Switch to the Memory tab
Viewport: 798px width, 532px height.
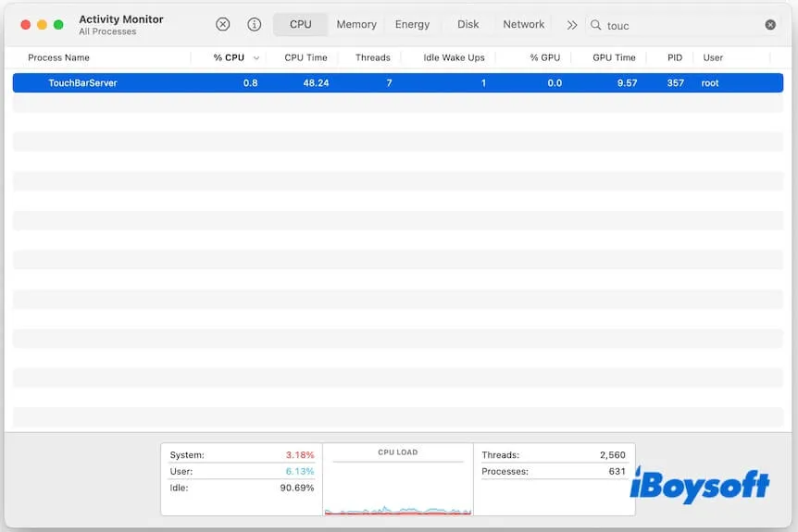(355, 25)
